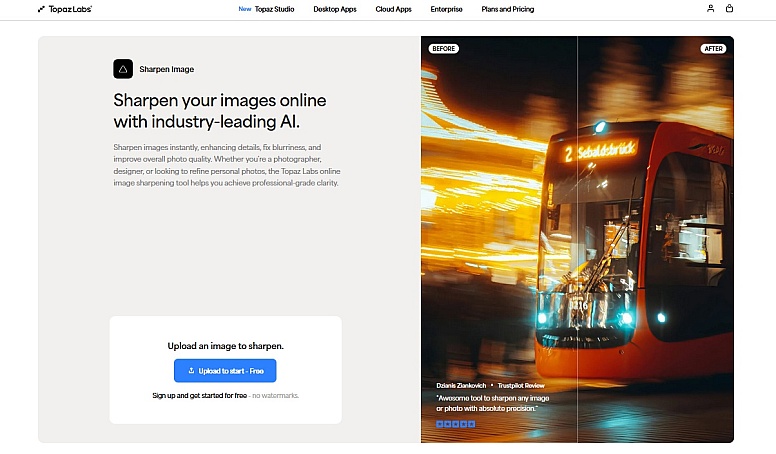
Task: Click Upload to start - Free button
Action: pos(225,371)
